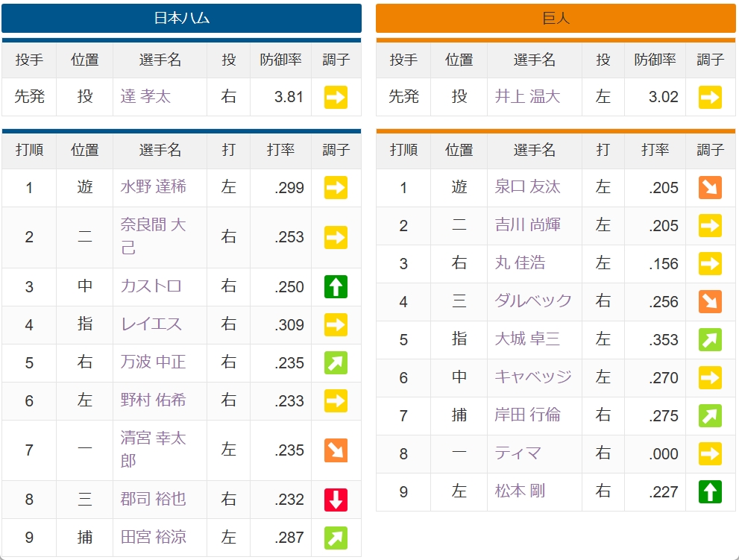
Task: Click 大城 卓三 batting average .353
Action: 664,340
